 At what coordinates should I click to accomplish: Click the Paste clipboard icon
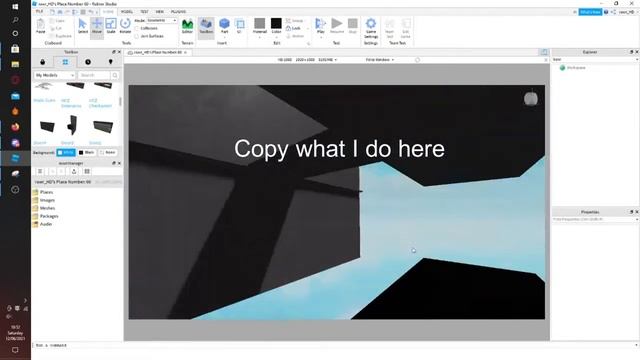click(40, 26)
